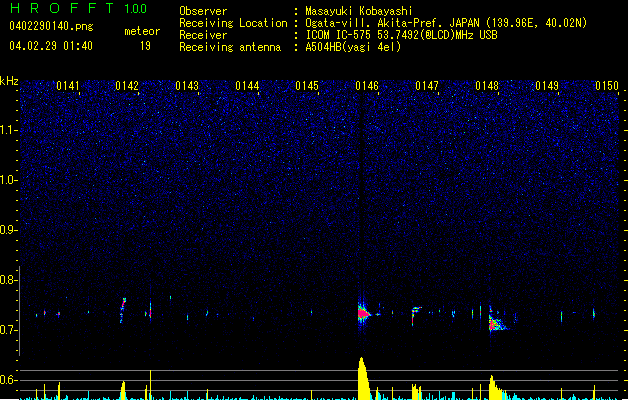Click the strong meteor echo at 0146
The height and width of the screenshot is (400, 629).
click(363, 313)
